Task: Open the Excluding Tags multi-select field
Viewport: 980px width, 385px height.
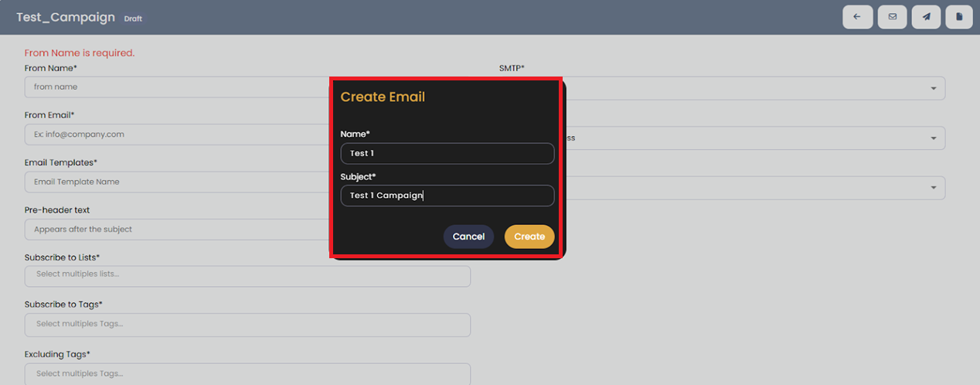Action: (x=247, y=373)
